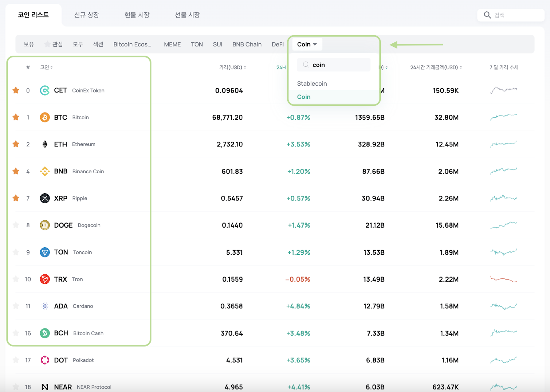Image resolution: width=550 pixels, height=392 pixels.
Task: Click the CoinEx Token CET logo
Action: [45, 90]
